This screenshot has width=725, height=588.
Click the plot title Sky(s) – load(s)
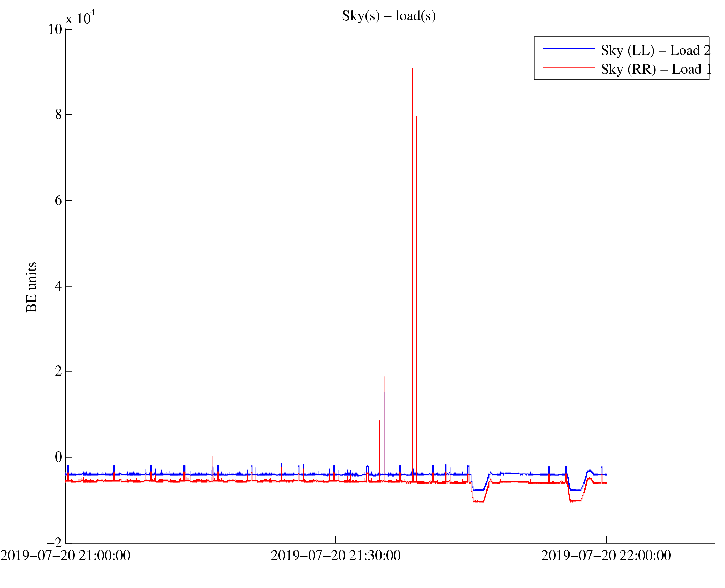[x=389, y=16]
